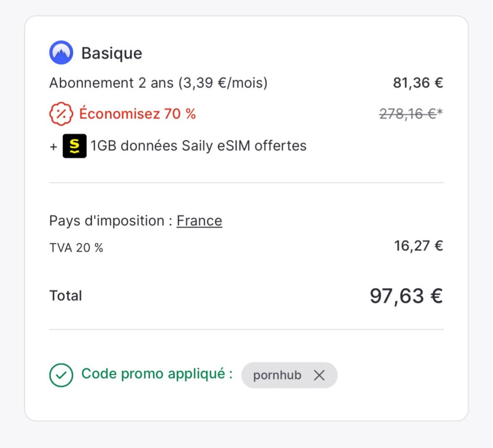Remove the promo code with the X icon
493x448 pixels.
(x=319, y=375)
